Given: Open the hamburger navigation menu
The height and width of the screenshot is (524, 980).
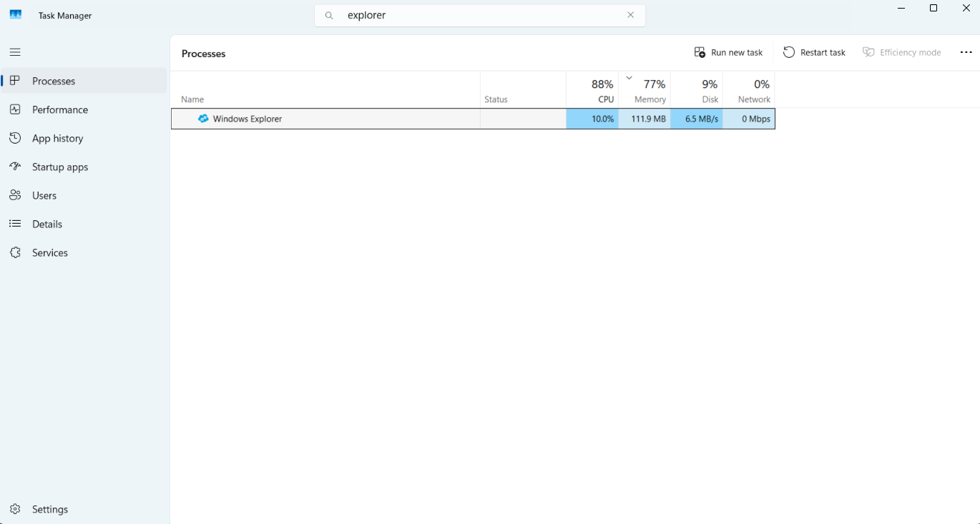Looking at the screenshot, I should pos(15,52).
